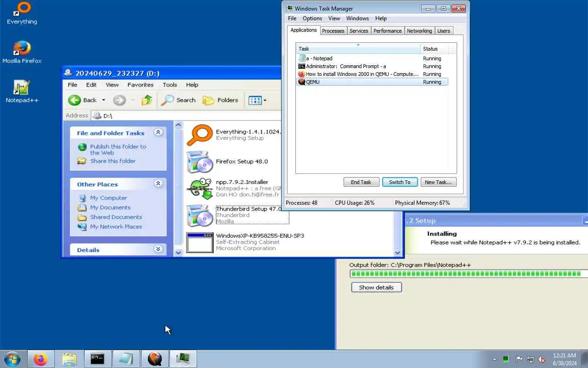Screen dimensions: 588x368
Task: Open the Everything desktop shortcut
Action: (22, 13)
